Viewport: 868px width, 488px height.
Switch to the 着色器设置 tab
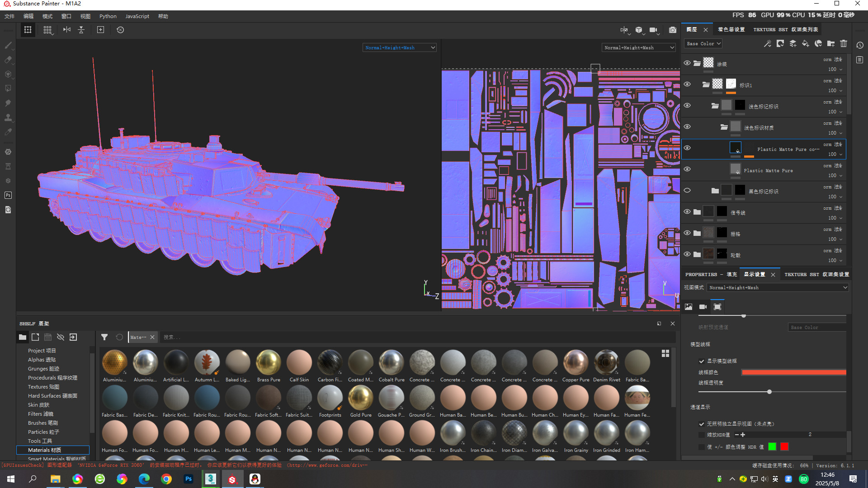(731, 29)
